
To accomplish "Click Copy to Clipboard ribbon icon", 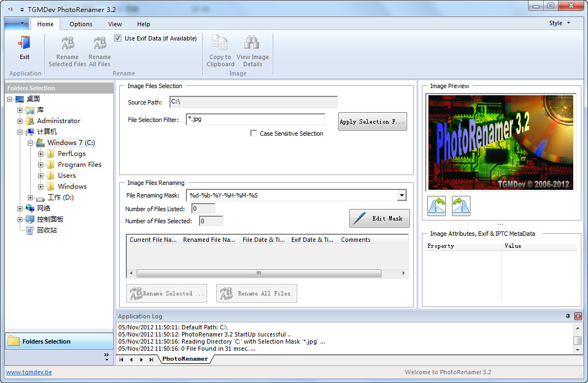I will click(x=220, y=43).
